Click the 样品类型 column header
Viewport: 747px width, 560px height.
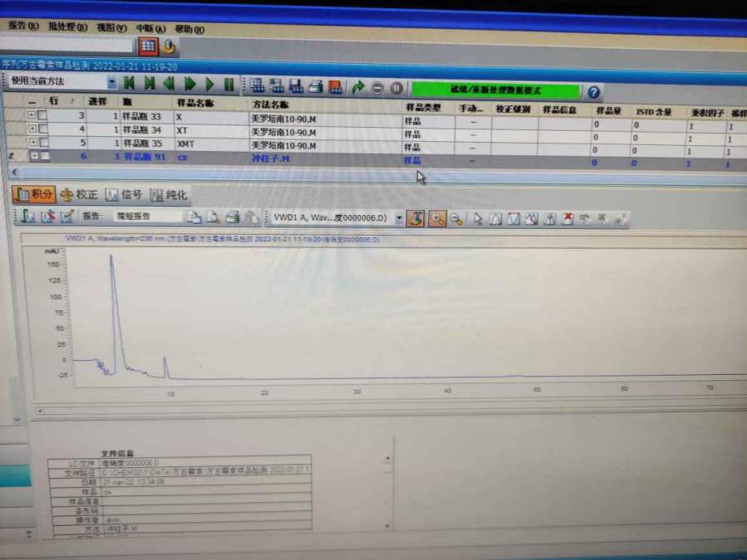[x=423, y=108]
